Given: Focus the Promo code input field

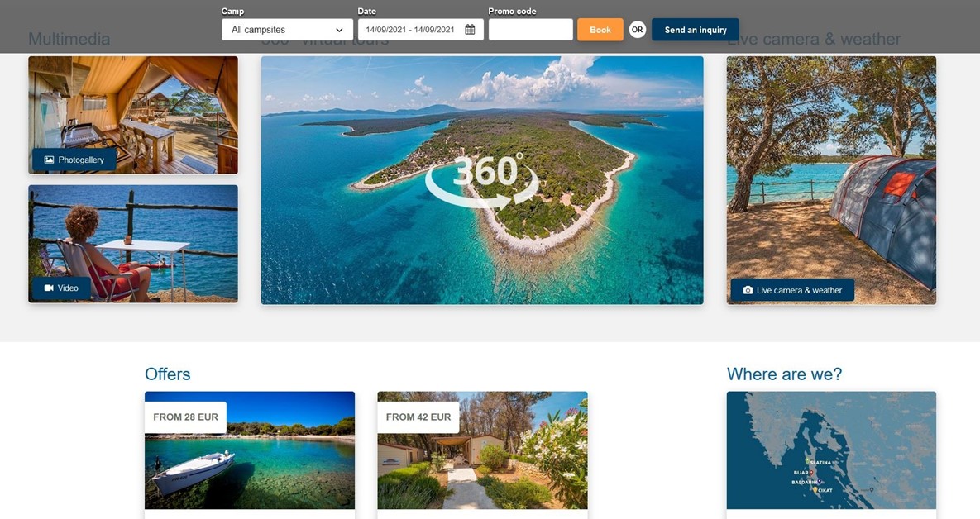Looking at the screenshot, I should pyautogui.click(x=531, y=30).
